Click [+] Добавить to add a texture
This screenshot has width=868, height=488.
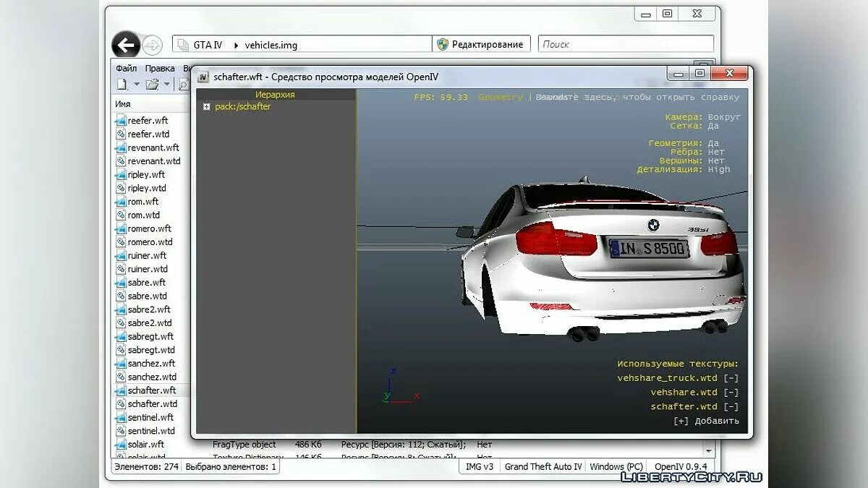[x=706, y=421]
